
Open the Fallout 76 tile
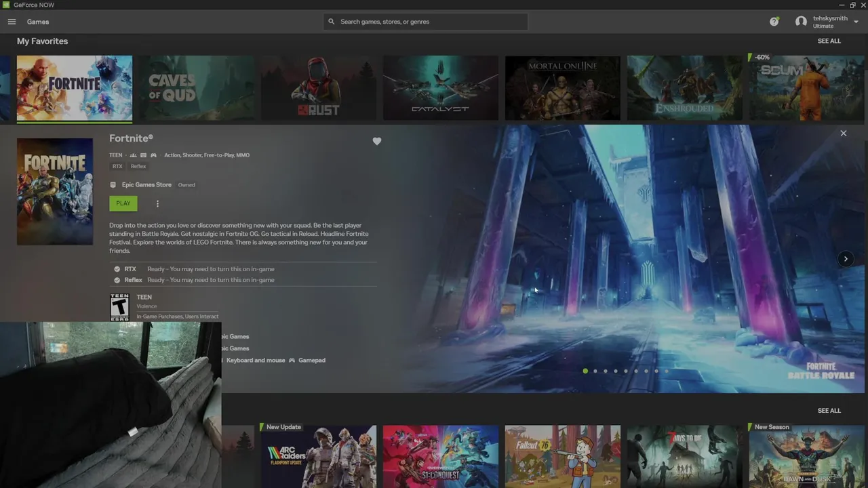point(563,456)
